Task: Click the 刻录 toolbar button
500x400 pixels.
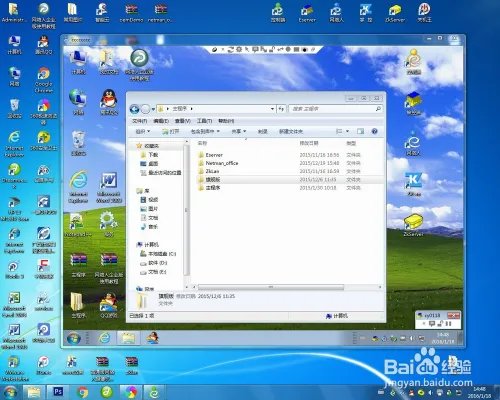Action: pos(263,132)
